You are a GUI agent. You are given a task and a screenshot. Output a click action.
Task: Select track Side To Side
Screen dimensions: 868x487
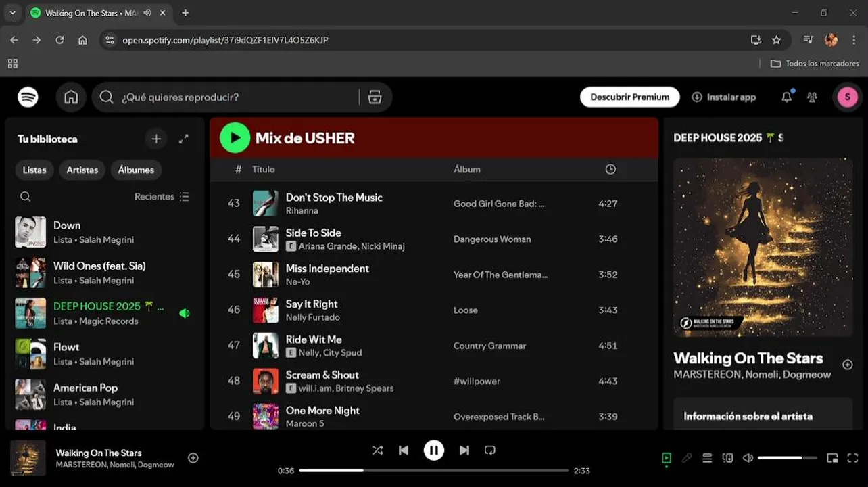(x=313, y=233)
